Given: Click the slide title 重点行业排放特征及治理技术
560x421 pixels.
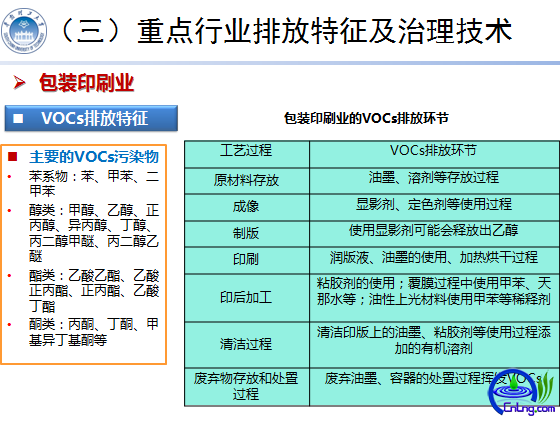Looking at the screenshot, I should pyautogui.click(x=325, y=31).
